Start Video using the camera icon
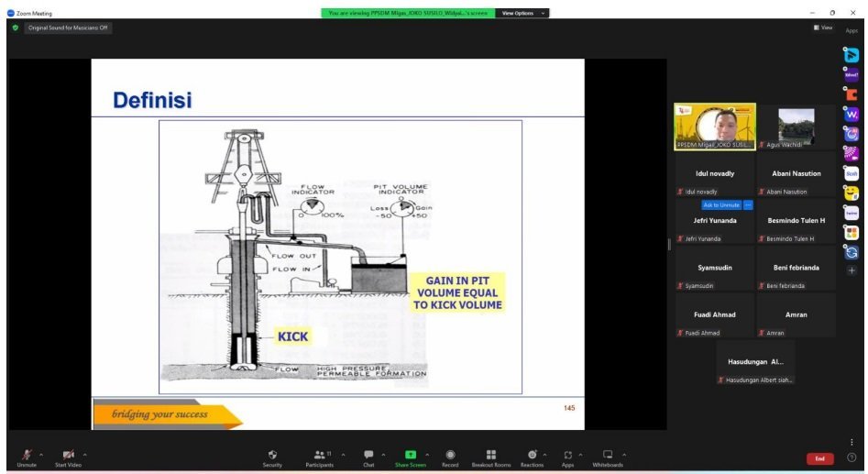Image resolution: width=868 pixels, height=474 pixels. (68, 456)
